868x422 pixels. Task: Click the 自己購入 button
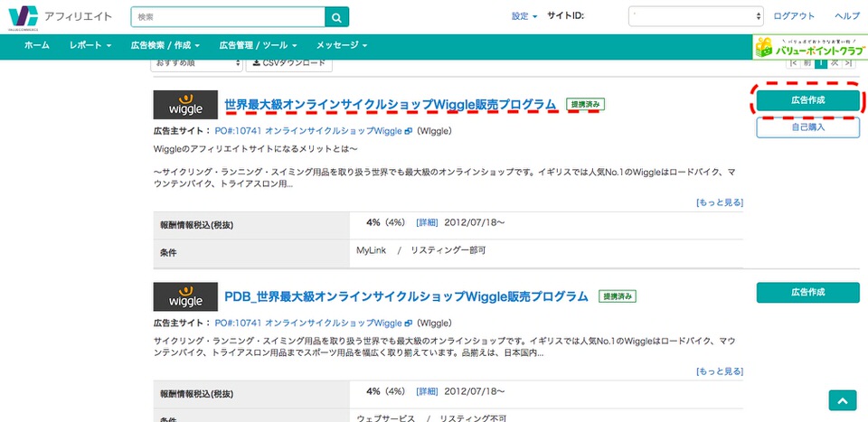[x=807, y=127]
